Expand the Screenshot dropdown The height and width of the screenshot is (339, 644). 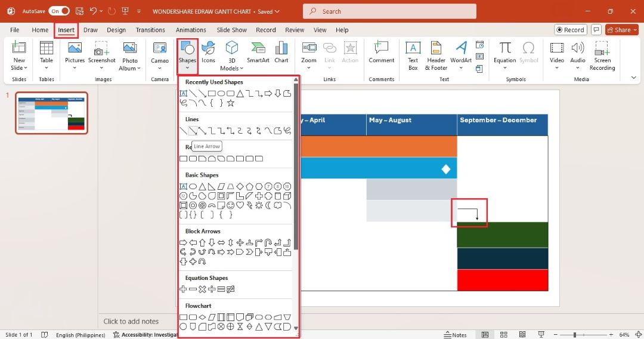[101, 68]
